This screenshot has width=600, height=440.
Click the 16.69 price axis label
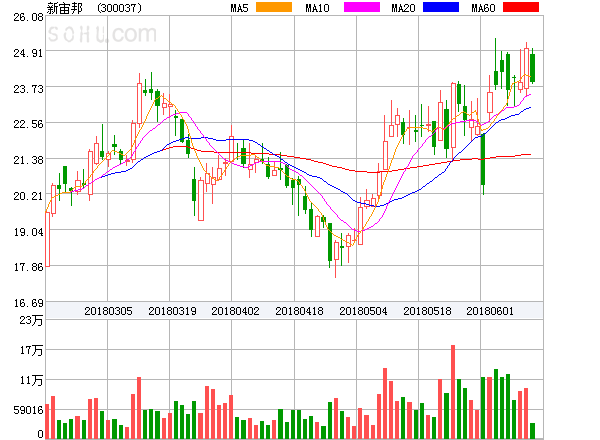(x=28, y=303)
